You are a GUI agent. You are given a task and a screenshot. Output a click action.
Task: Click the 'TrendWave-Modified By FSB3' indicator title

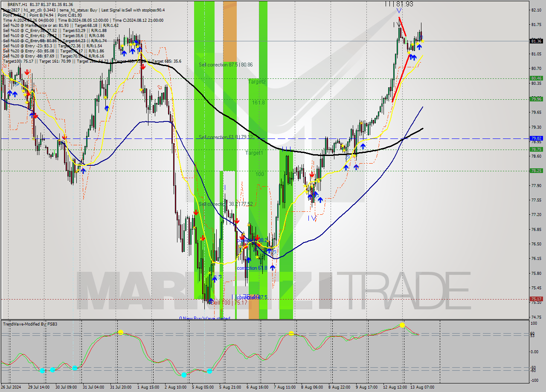coord(30,324)
